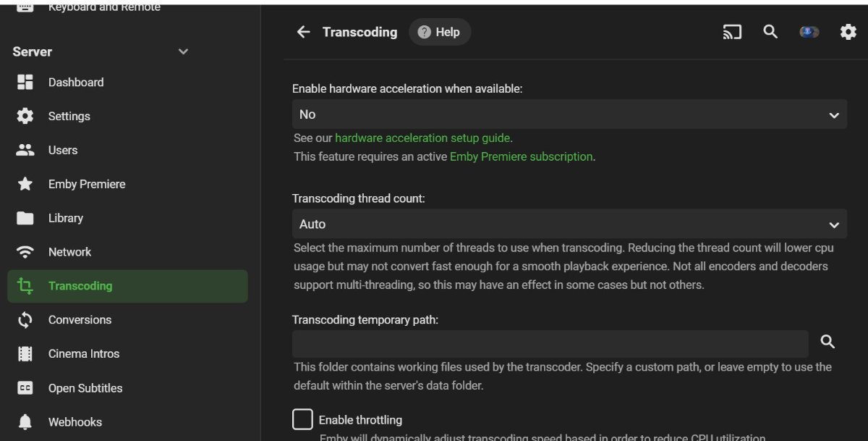Open the Cast to device icon
The image size is (868, 441).
tap(732, 32)
